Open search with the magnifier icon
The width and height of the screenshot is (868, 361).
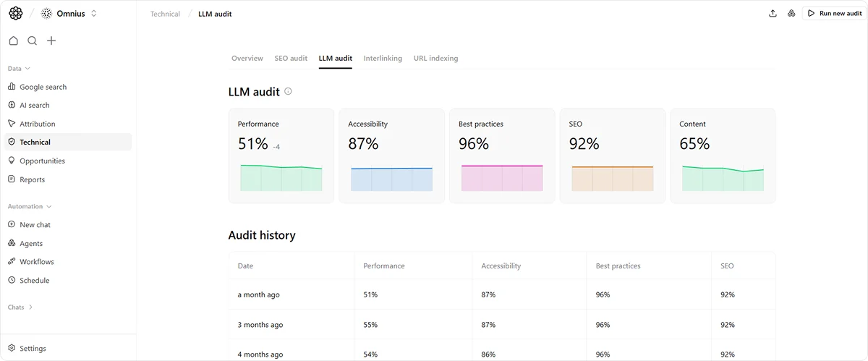33,41
